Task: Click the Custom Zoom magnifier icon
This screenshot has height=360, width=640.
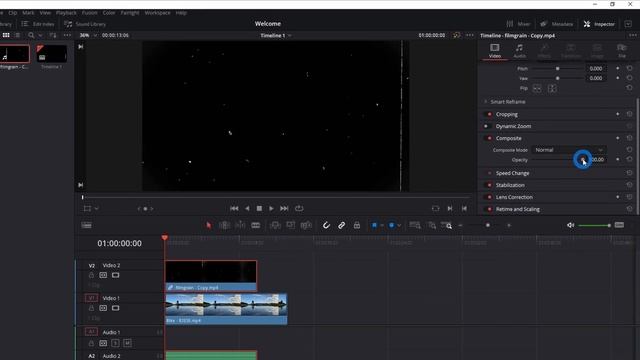Action: [x=447, y=225]
